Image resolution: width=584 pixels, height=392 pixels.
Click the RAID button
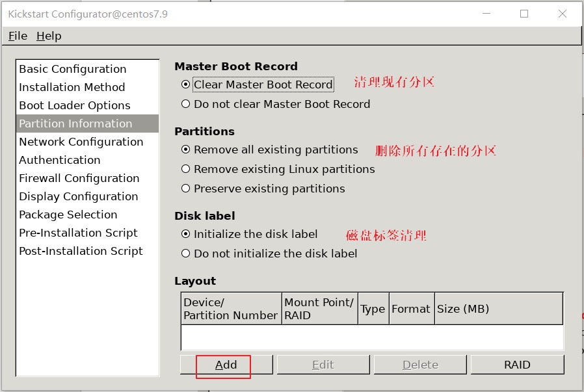pos(517,365)
